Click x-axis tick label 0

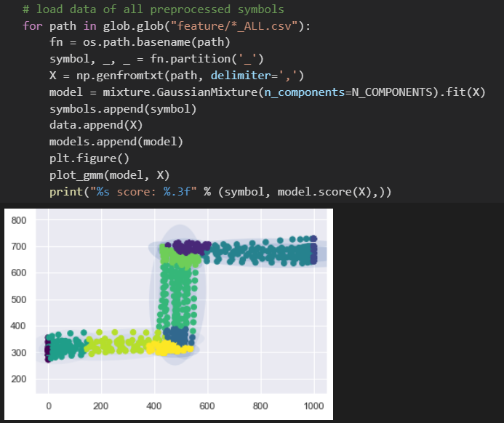click(x=49, y=406)
